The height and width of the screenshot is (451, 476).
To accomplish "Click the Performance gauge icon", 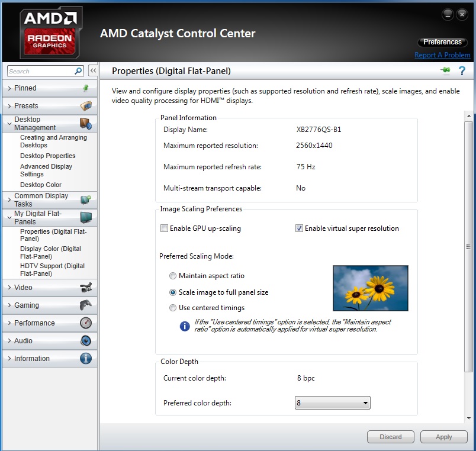I will tap(86, 323).
